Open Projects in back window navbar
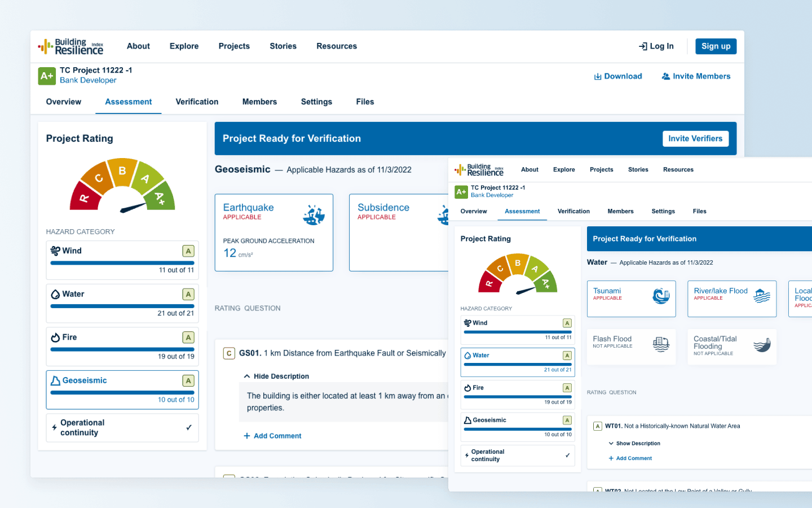Screen dimensions: 812x508 tap(234, 46)
